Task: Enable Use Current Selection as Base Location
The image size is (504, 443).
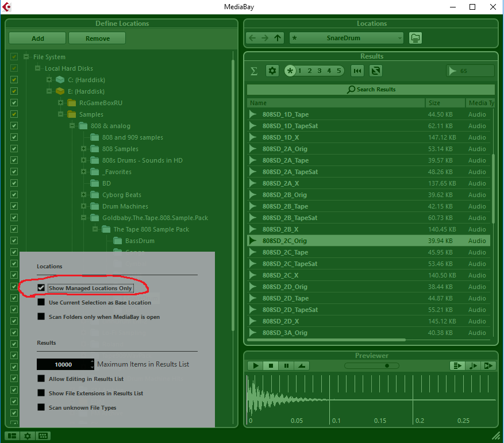Action: click(41, 302)
